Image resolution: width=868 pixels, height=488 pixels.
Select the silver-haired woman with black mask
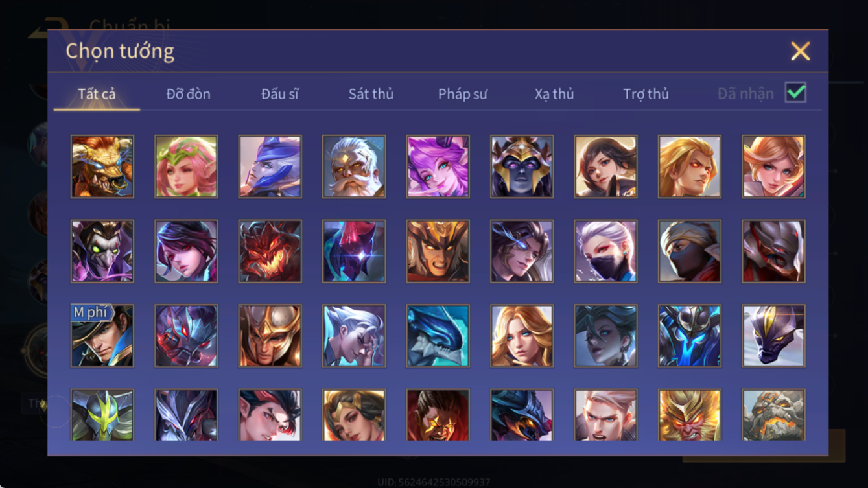[x=606, y=251]
